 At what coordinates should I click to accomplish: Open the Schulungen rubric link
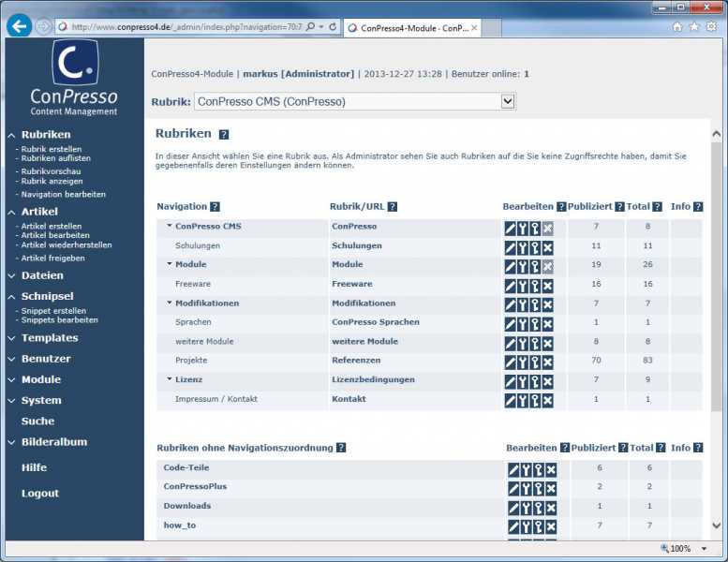(357, 245)
